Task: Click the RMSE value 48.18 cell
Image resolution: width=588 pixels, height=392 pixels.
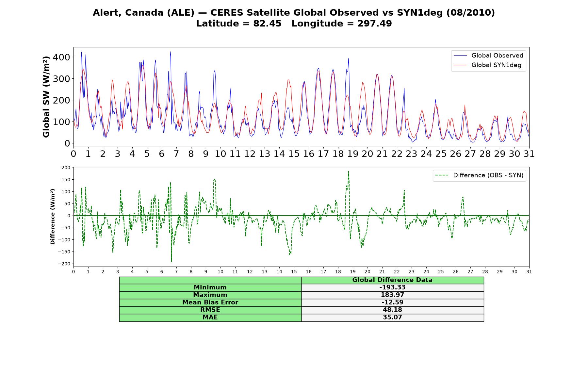Action: point(392,310)
